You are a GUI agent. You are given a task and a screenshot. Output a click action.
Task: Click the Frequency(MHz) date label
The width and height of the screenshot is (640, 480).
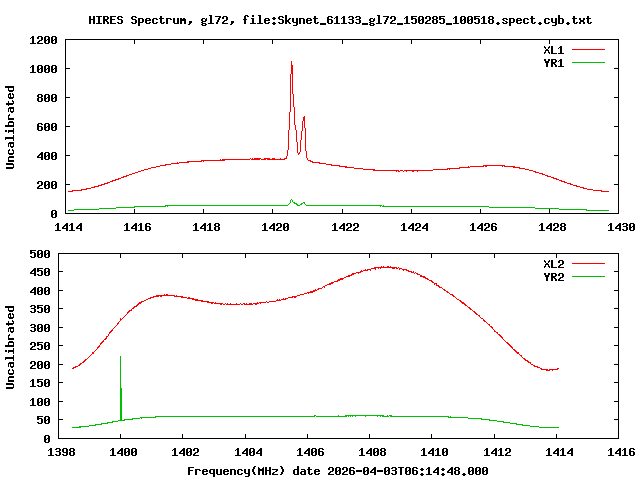click(x=338, y=471)
